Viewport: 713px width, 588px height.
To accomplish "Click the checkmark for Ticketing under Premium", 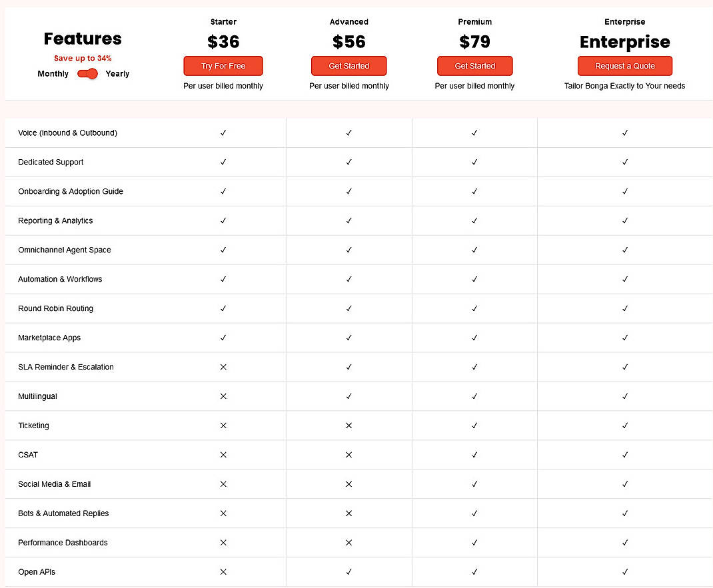I will 474,426.
